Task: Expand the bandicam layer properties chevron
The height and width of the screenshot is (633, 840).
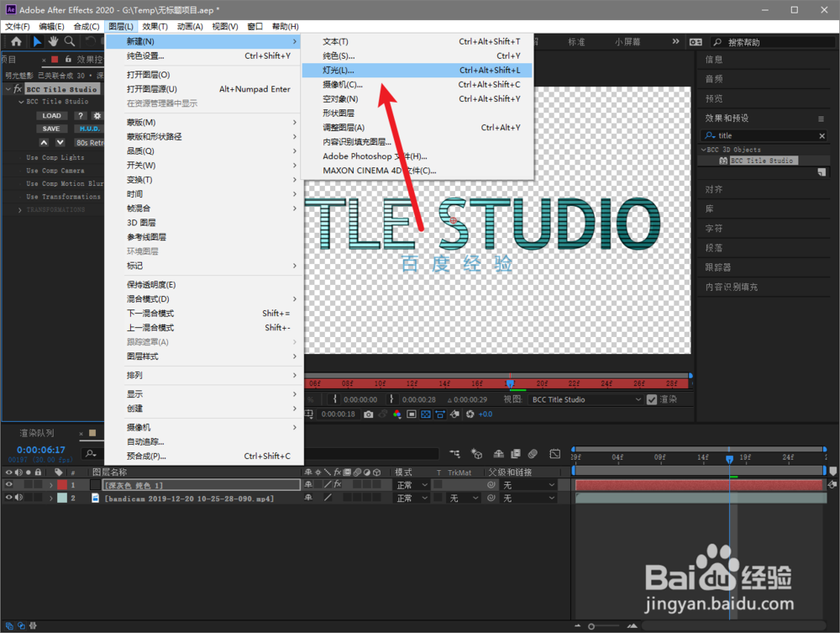Action: tap(51, 498)
